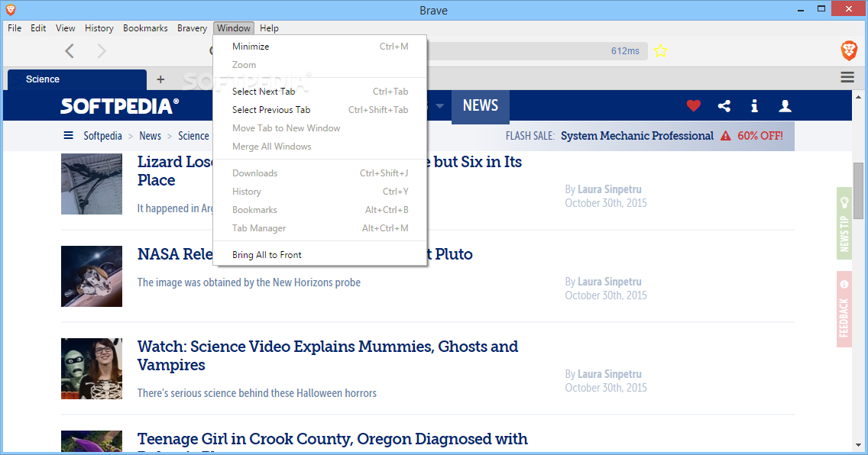This screenshot has height=455, width=868.
Task: Expand dropdown arrow left of NEWS
Action: (440, 105)
